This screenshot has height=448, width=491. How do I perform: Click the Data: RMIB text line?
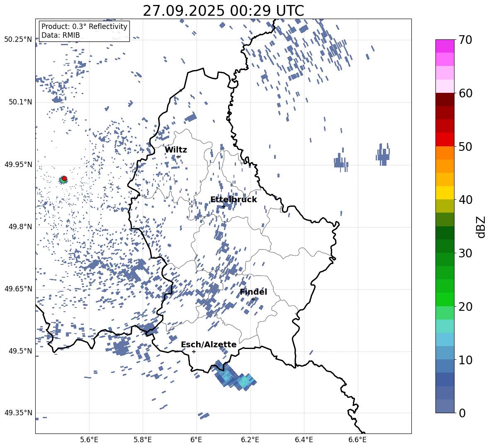coord(61,35)
